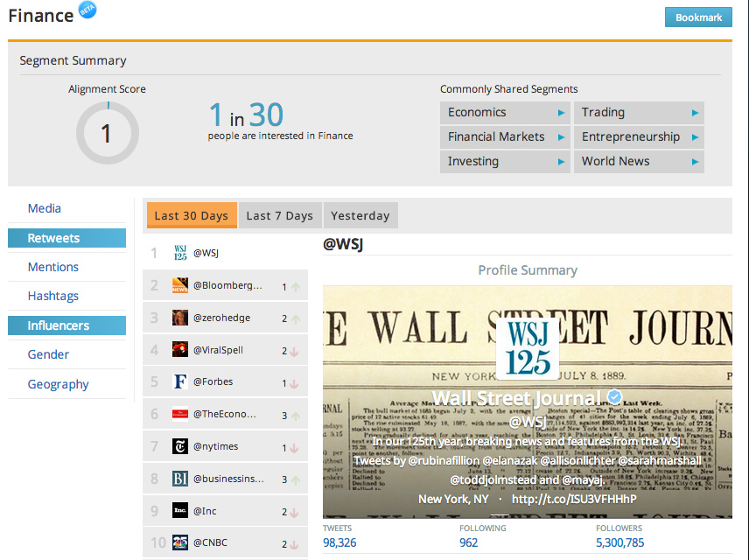
Task: Expand the Trading segment arrow
Action: pos(695,113)
